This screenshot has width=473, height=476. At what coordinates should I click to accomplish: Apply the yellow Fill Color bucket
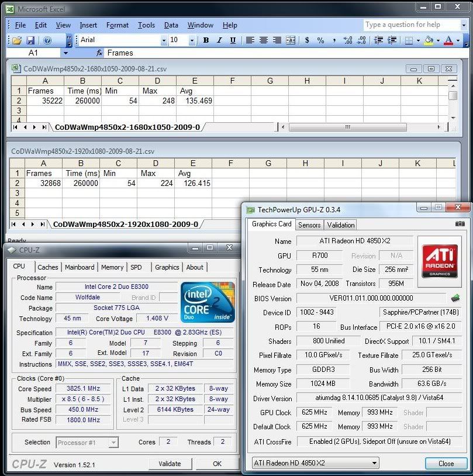click(x=429, y=40)
